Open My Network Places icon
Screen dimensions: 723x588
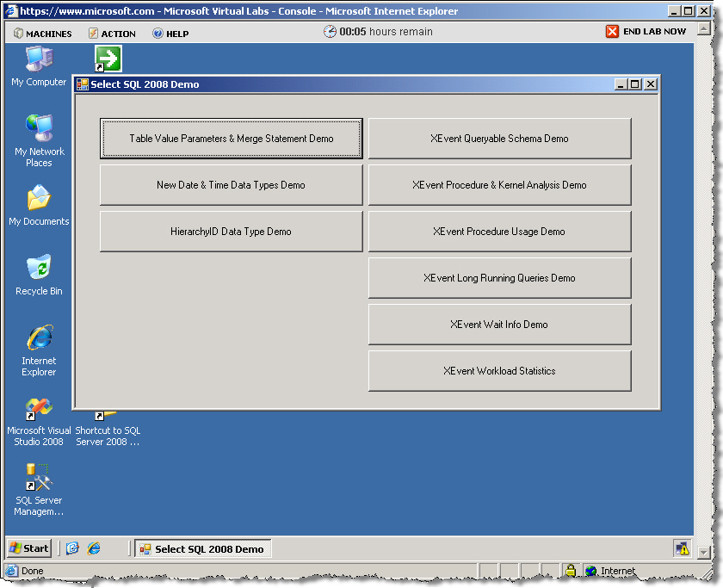39,131
